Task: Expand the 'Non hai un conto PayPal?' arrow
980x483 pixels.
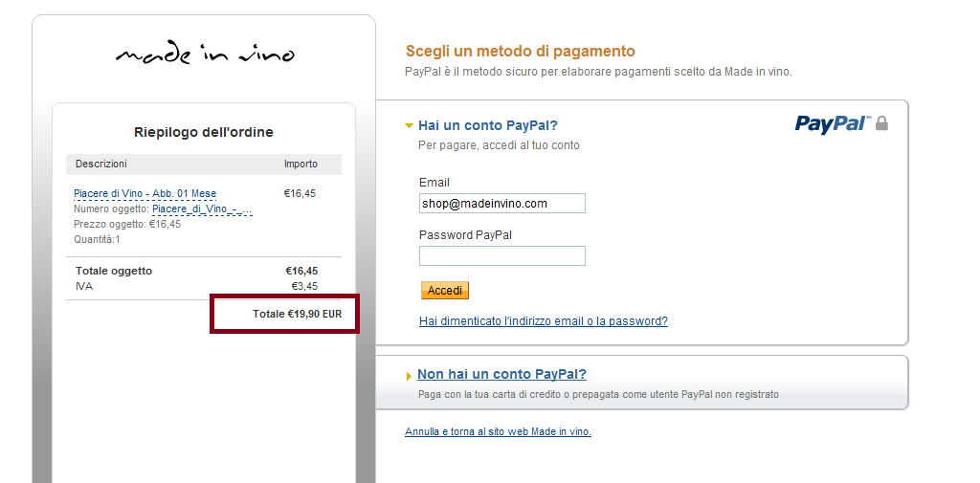Action: coord(410,376)
